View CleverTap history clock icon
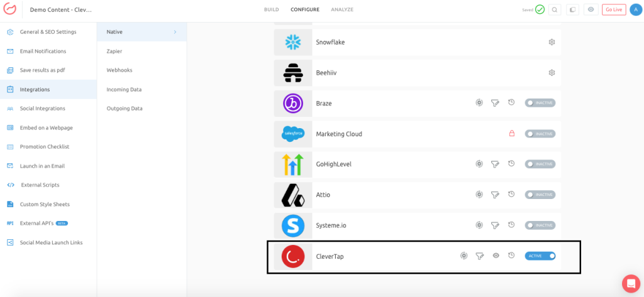Viewport: 644px width, 297px height. (x=511, y=256)
